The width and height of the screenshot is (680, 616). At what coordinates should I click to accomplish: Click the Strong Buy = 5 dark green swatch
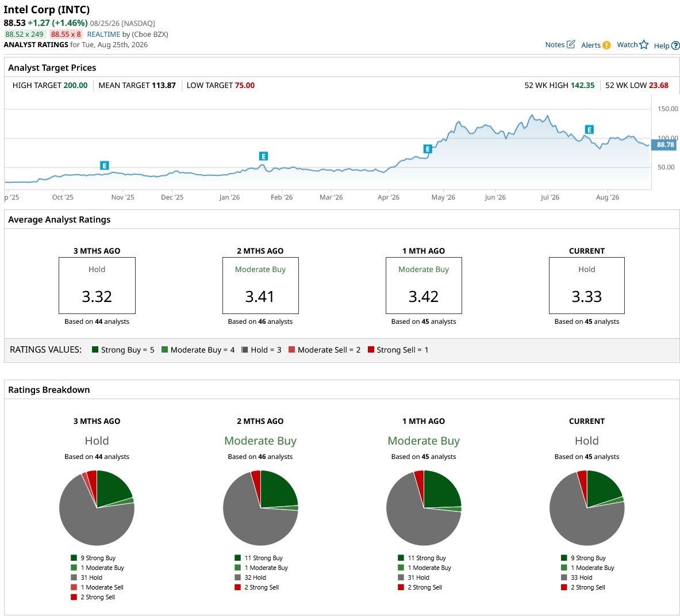tap(95, 350)
